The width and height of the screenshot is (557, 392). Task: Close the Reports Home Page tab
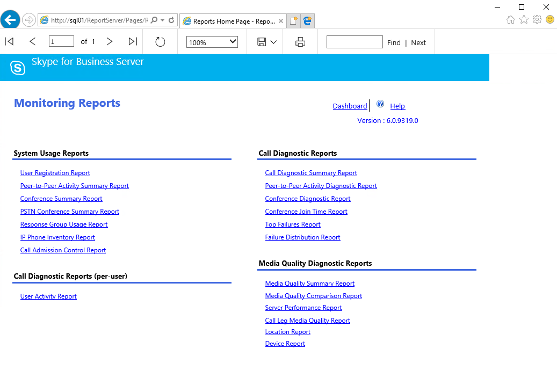[x=281, y=21]
